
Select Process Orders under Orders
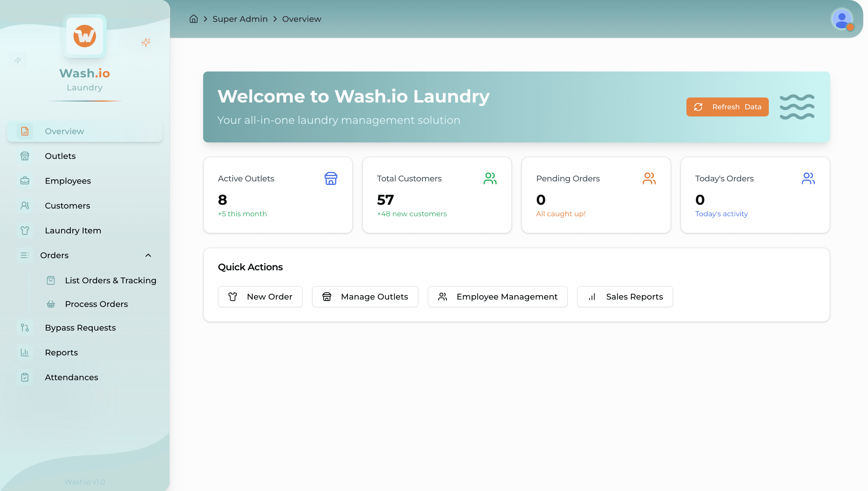(x=96, y=304)
